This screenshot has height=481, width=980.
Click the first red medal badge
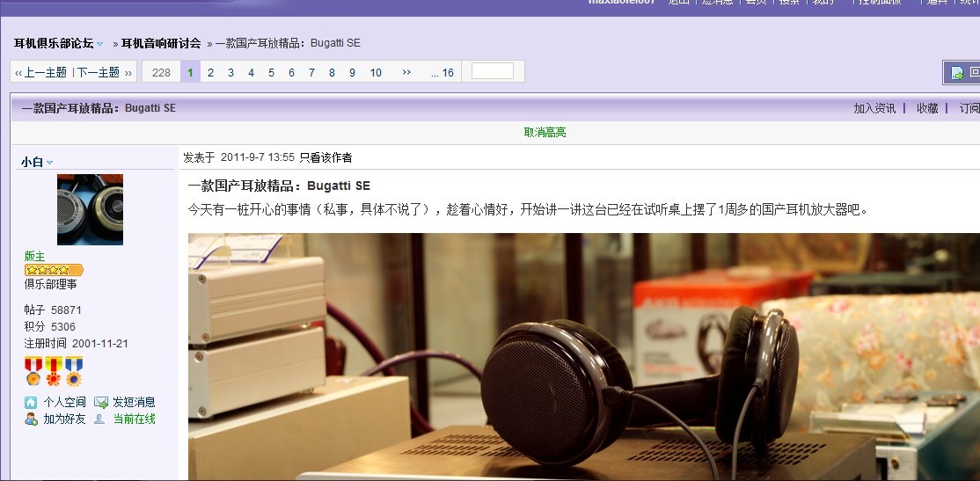[x=33, y=371]
